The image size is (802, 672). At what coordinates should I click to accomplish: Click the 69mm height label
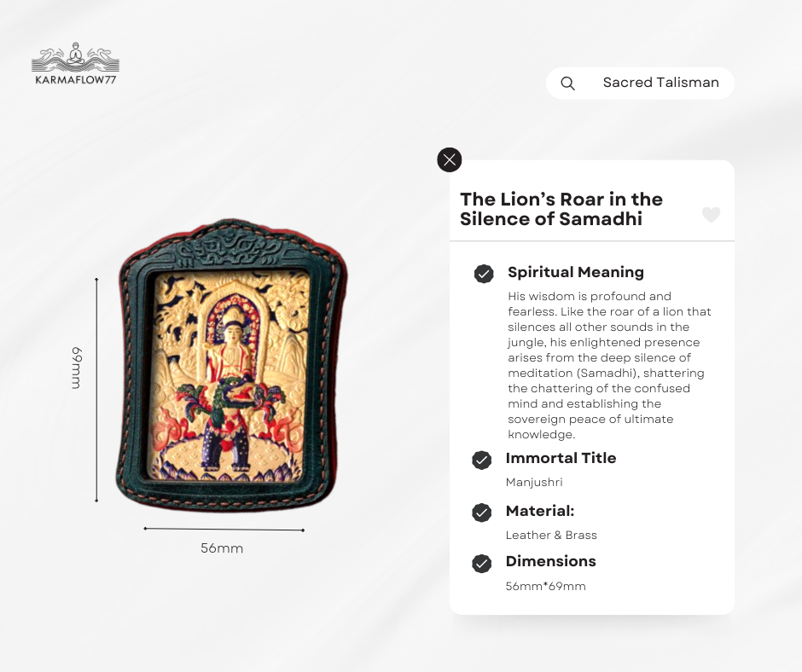tap(76, 368)
